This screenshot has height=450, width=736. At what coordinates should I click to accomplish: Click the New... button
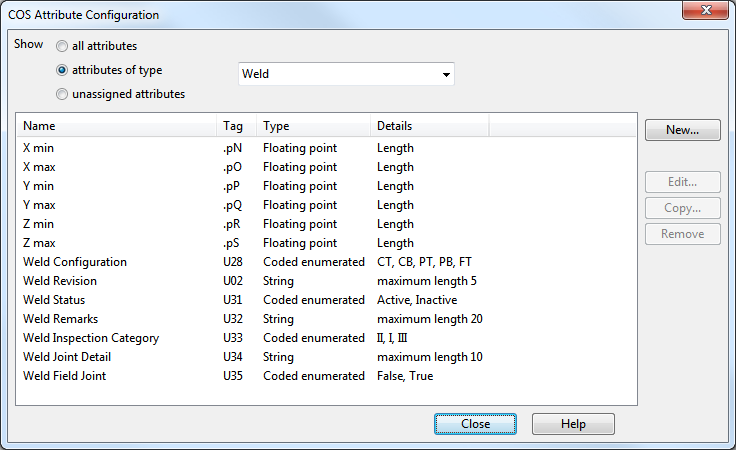(x=682, y=130)
